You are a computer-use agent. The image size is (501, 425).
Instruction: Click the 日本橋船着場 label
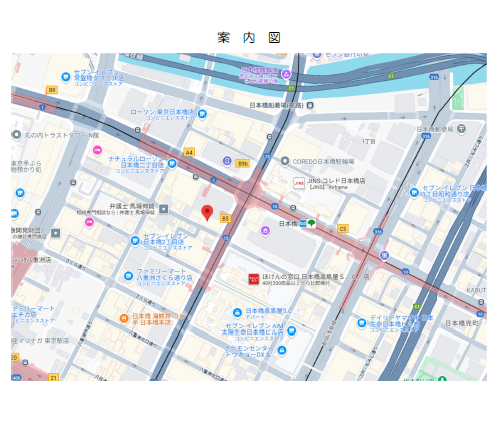point(277,105)
